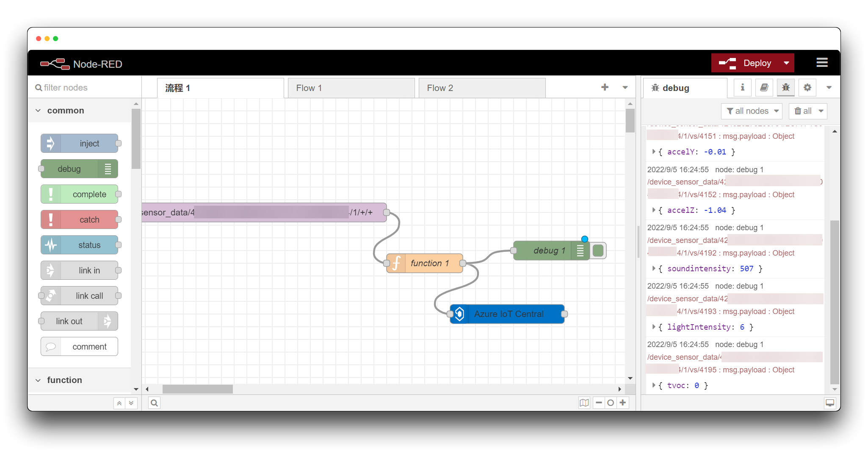
Task: Add a new flow with plus icon
Action: click(605, 87)
